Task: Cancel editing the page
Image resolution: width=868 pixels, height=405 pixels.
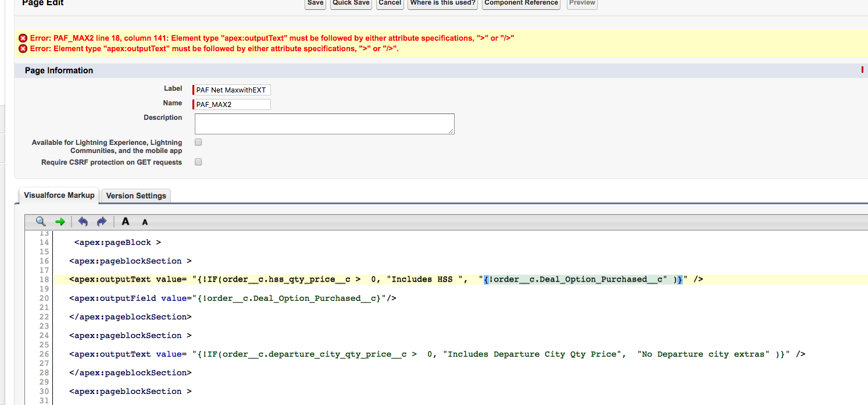Action: pos(390,3)
